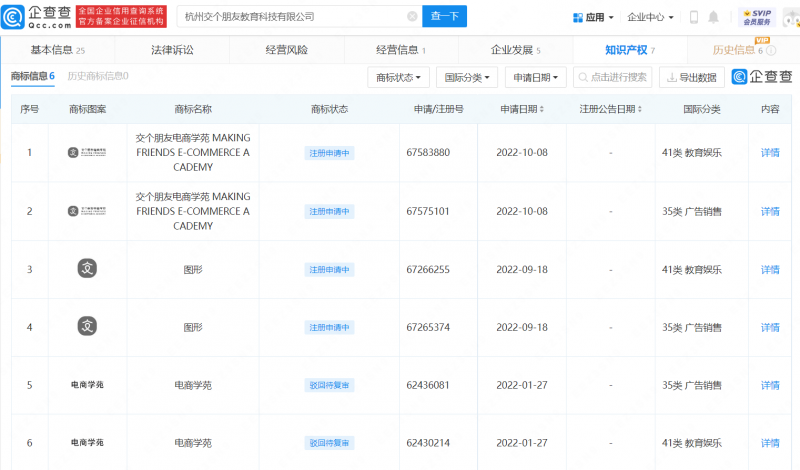Switch to the 法律诉讼 tab

[x=172, y=50]
